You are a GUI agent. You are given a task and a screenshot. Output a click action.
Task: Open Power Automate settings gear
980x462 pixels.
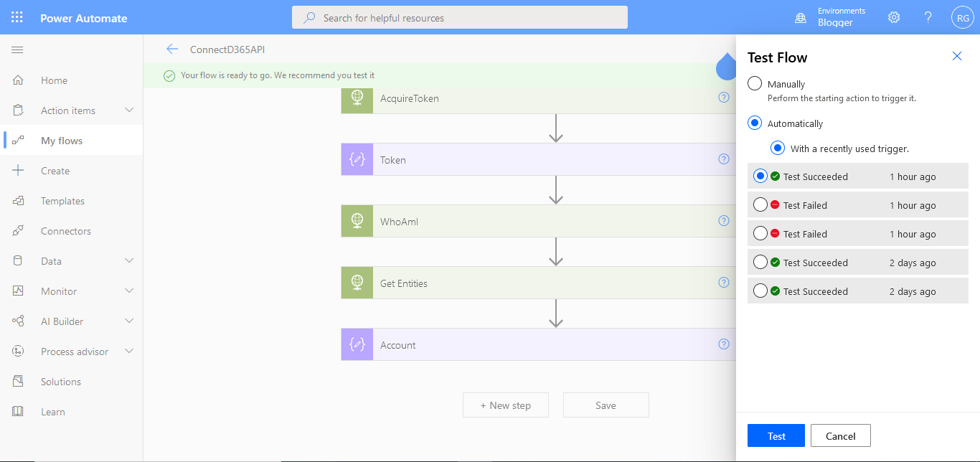893,16
